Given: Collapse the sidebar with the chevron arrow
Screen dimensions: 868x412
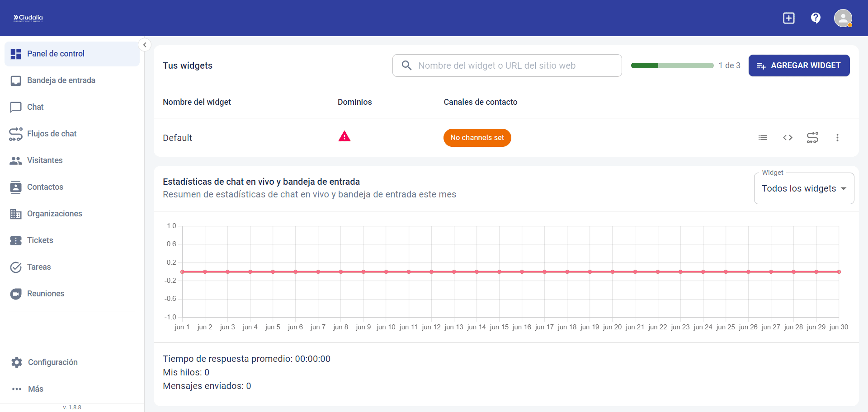Looking at the screenshot, I should click(x=145, y=45).
